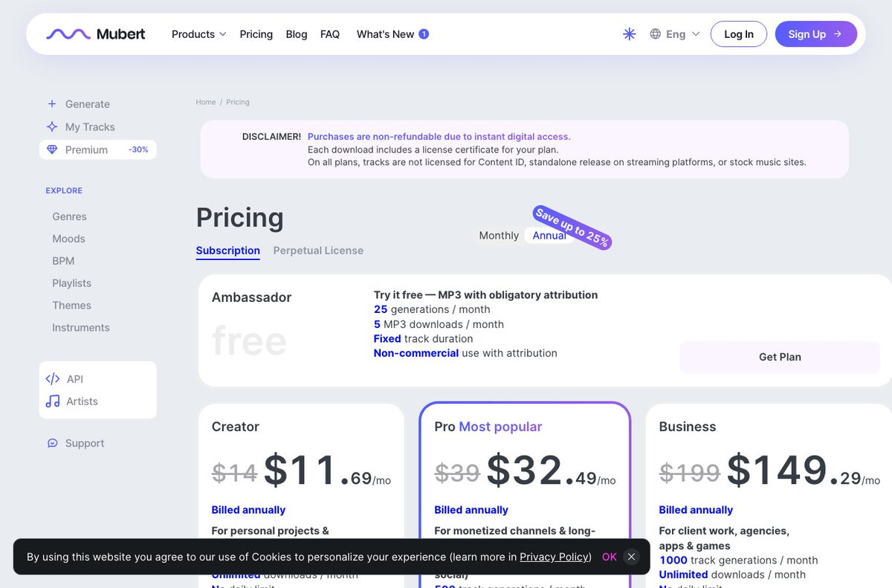
Task: Click Billed annually under Business
Action: [696, 510]
